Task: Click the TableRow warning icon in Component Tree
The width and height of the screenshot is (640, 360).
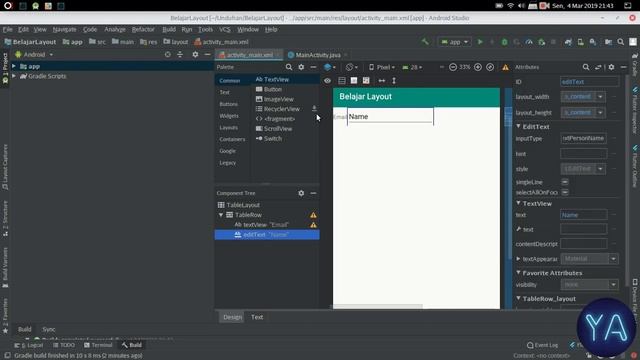Action: pyautogui.click(x=313, y=215)
